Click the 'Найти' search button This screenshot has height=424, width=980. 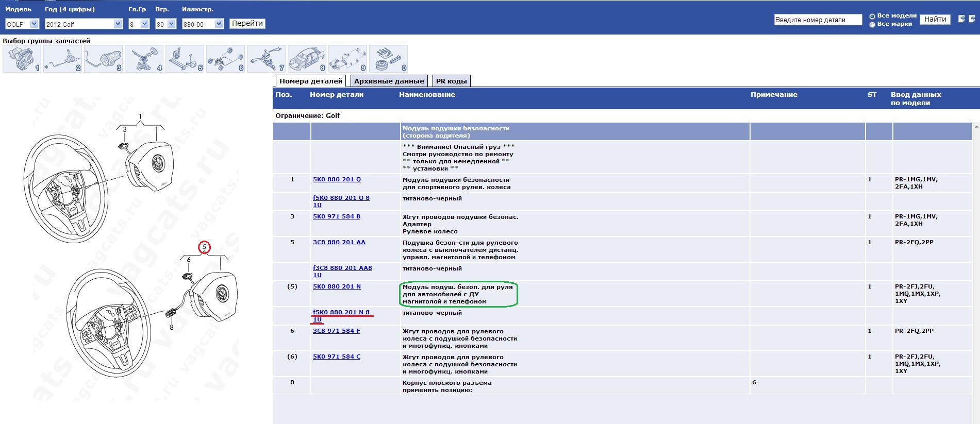pos(935,20)
